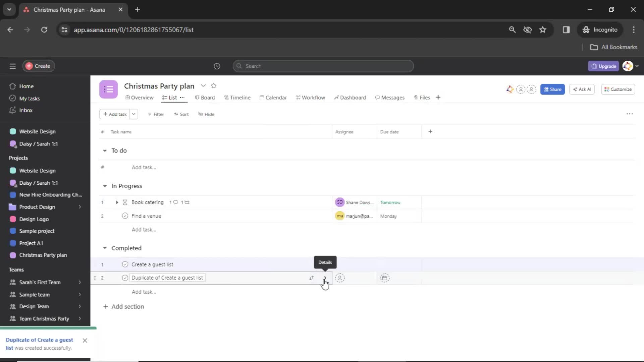Click the timer/history icon in top navigation

[x=217, y=66]
